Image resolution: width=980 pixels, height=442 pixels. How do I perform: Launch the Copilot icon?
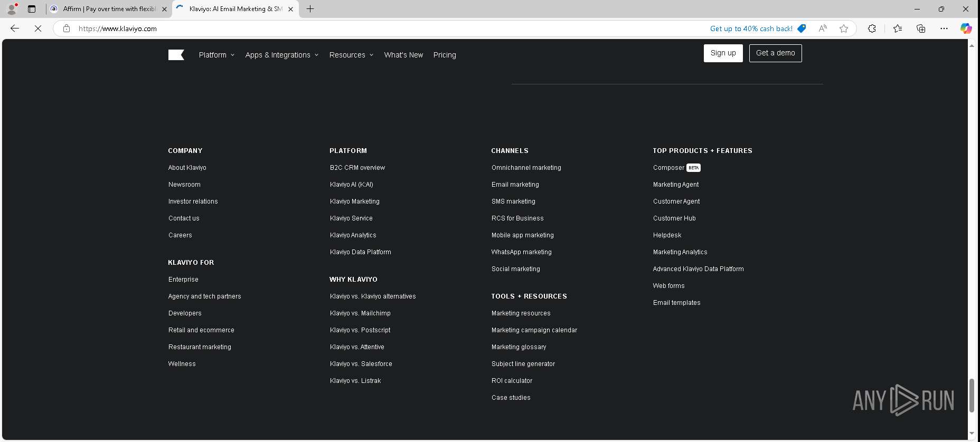[966, 28]
